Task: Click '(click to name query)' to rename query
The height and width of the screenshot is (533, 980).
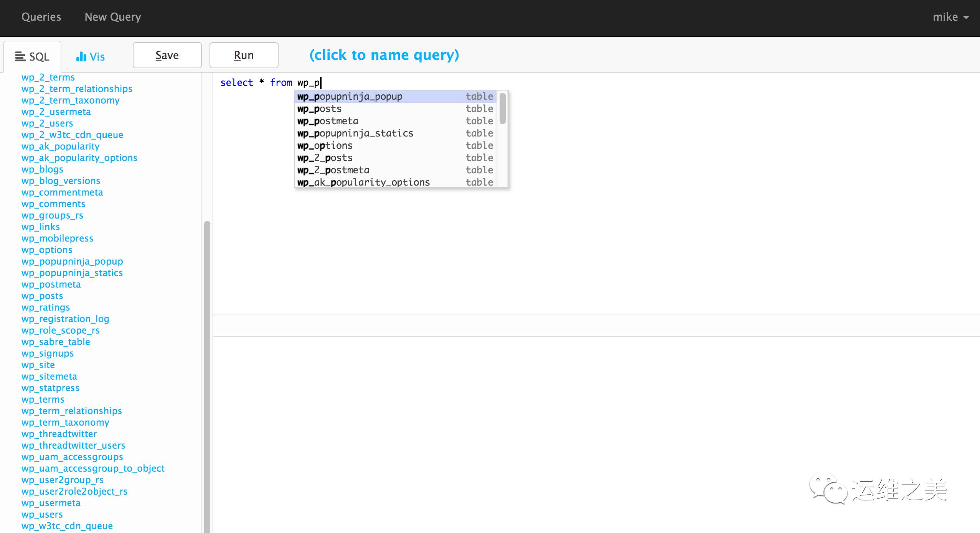Action: pyautogui.click(x=384, y=55)
